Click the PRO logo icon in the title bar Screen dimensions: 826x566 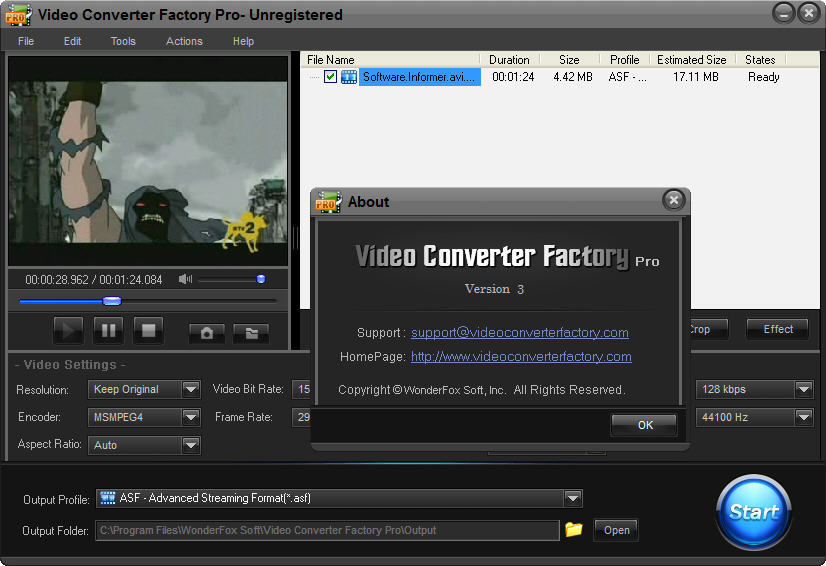click(x=18, y=15)
